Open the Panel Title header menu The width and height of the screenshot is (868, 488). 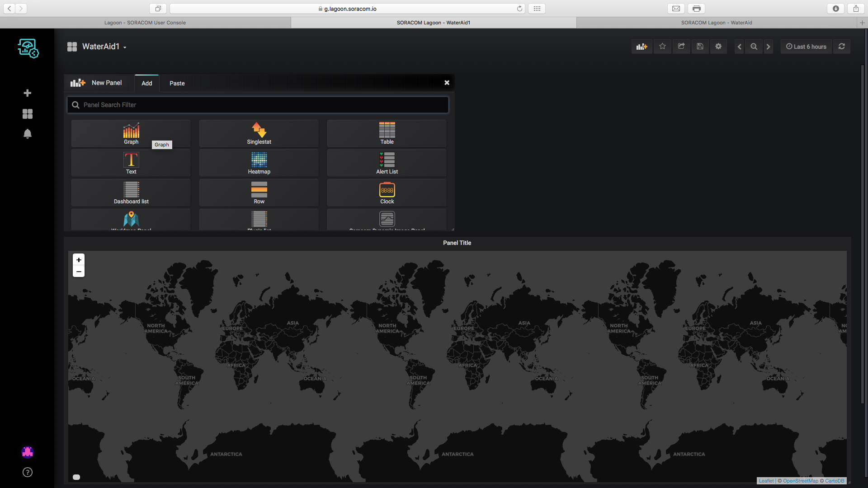pos(457,243)
